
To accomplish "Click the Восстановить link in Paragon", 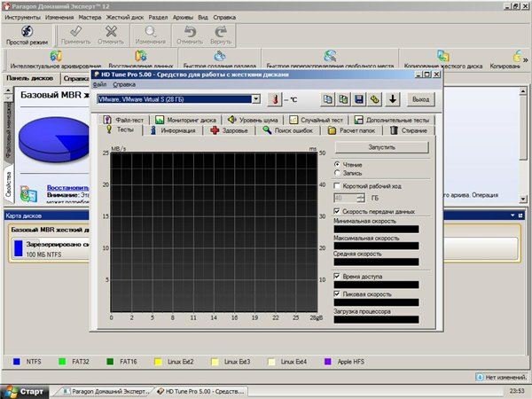I will tap(67, 188).
